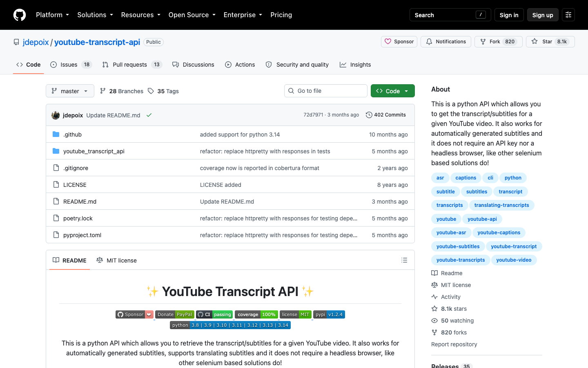Open the LICENSE file
Image resolution: width=588 pixels, height=368 pixels.
[x=75, y=185]
